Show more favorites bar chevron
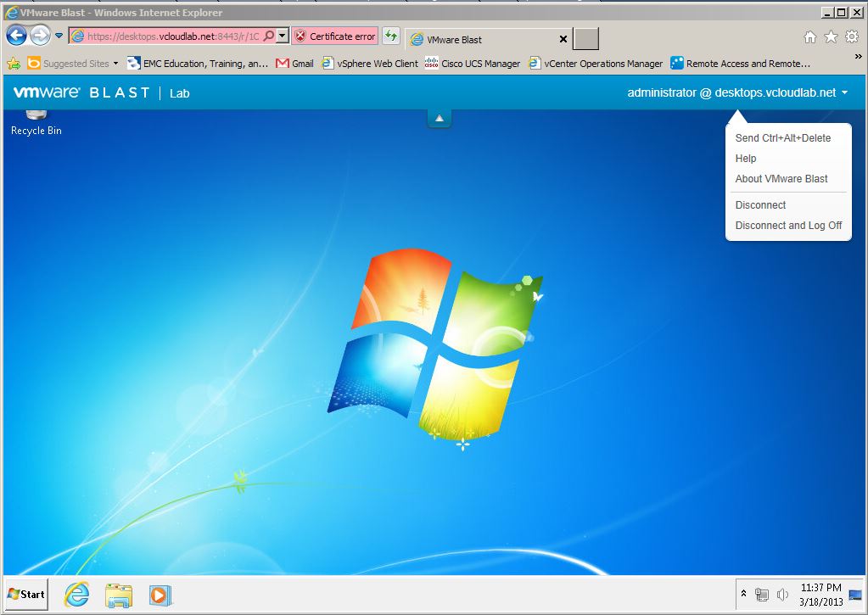 click(858, 57)
